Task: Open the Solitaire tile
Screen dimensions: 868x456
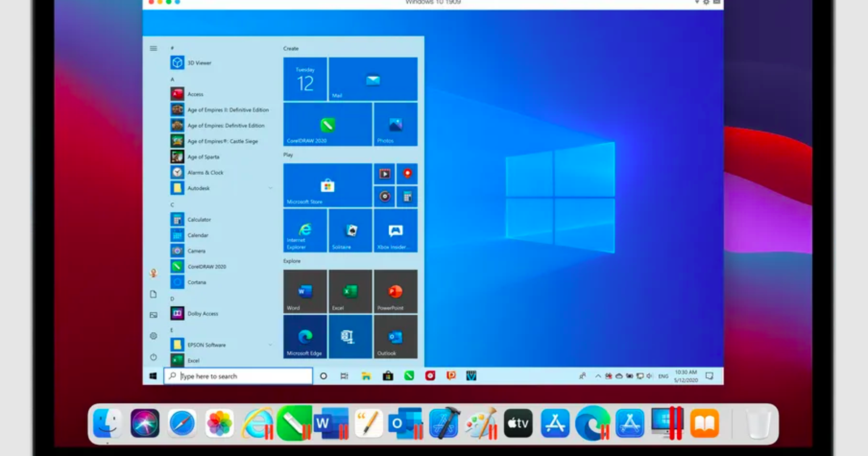Action: click(350, 230)
